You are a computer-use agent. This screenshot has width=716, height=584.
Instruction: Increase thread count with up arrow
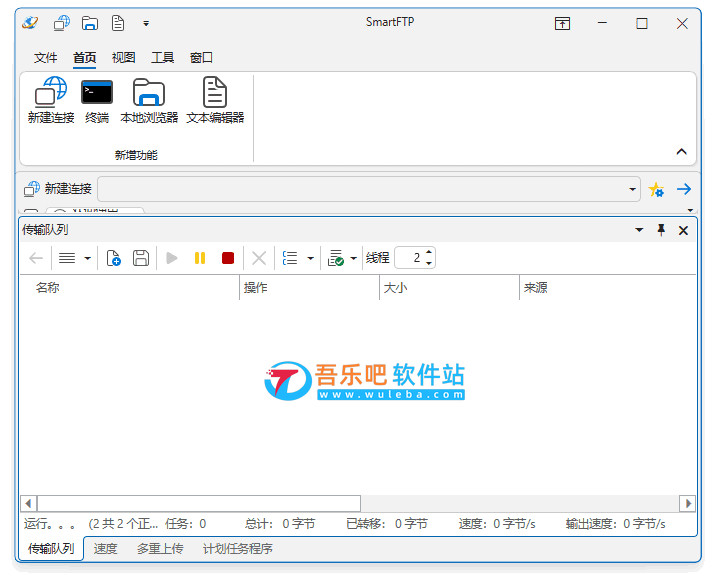click(x=429, y=253)
